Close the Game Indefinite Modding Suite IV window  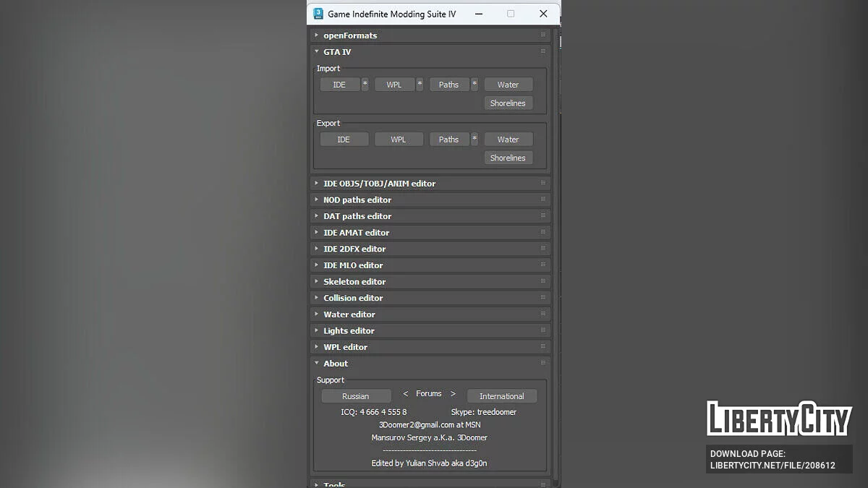[543, 14]
